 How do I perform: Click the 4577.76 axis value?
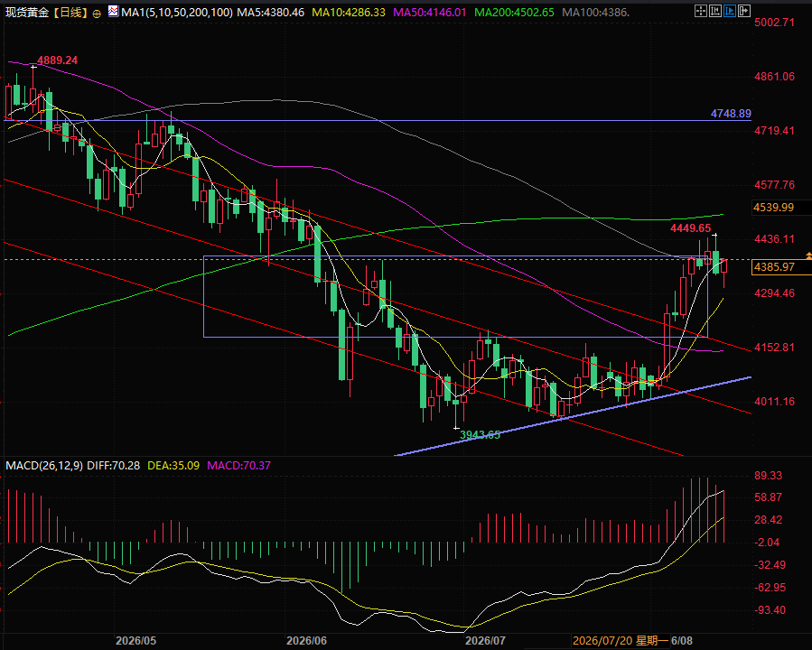(774, 185)
